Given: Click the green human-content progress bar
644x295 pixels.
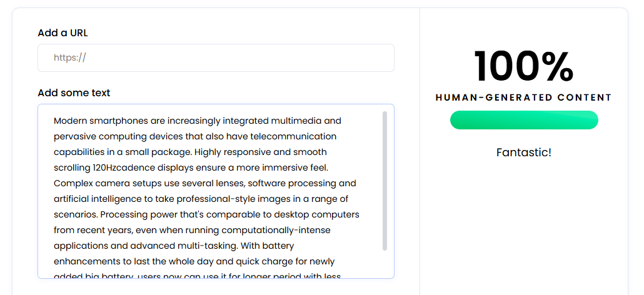Looking at the screenshot, I should [524, 120].
